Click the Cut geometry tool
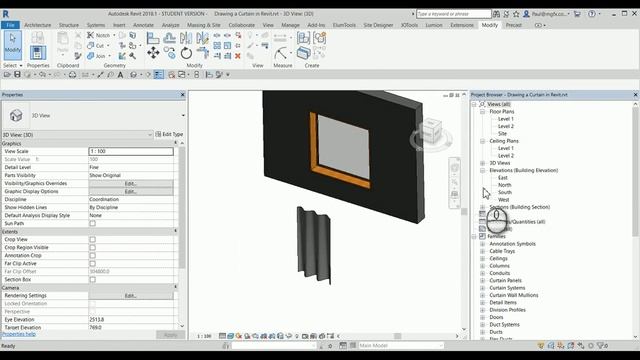 coord(96,46)
